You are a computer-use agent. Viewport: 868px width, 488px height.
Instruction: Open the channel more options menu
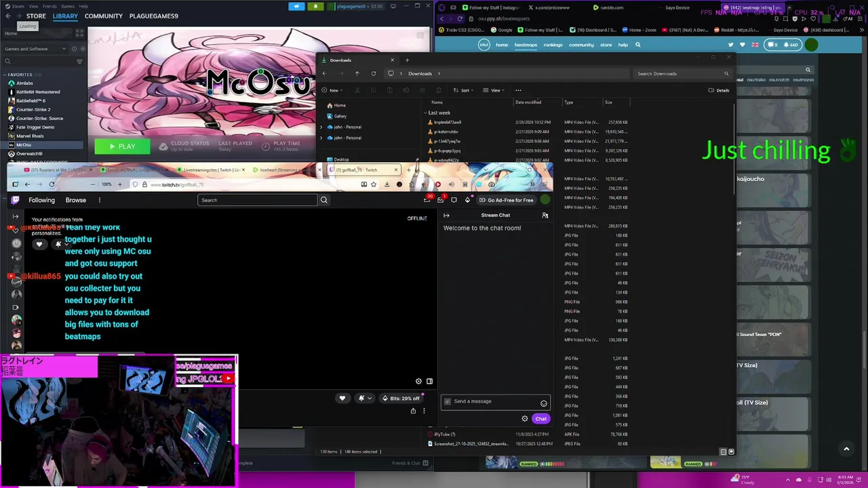point(424,411)
